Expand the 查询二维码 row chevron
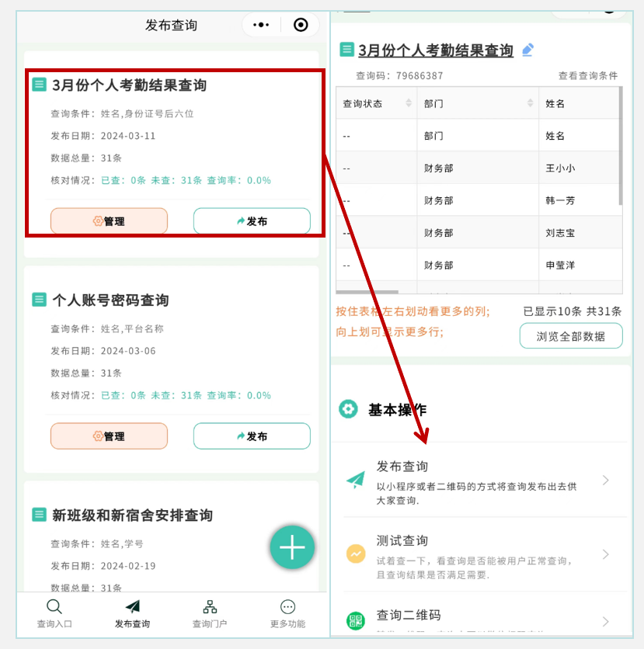 click(605, 621)
